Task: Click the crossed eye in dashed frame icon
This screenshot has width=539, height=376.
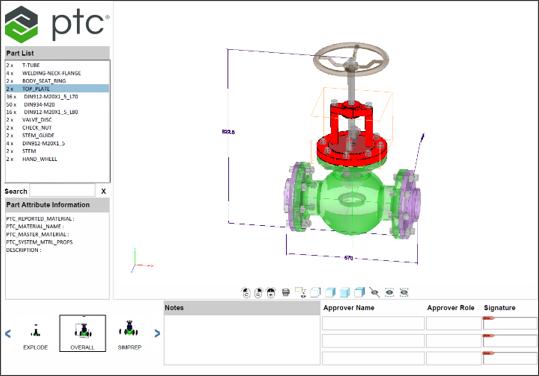Action: pyautogui.click(x=404, y=292)
